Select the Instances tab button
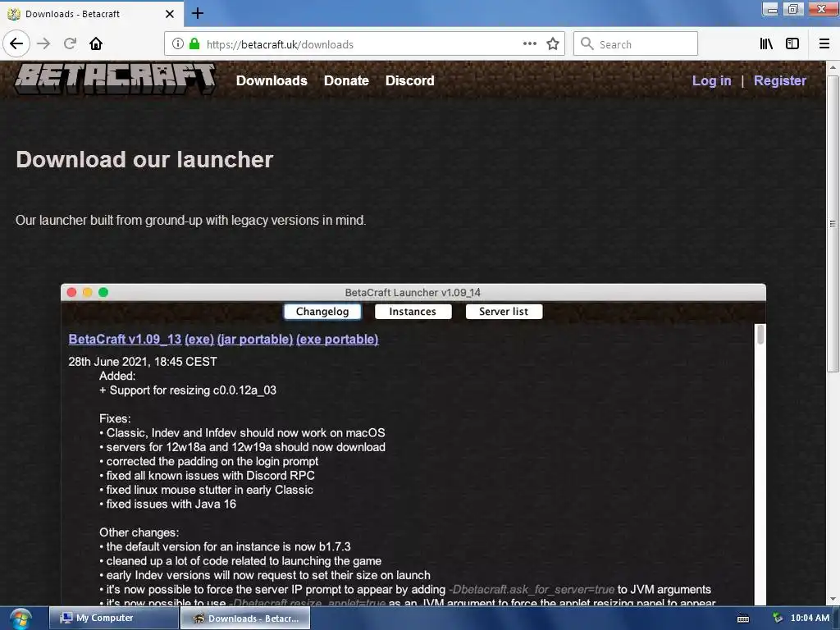Viewport: 840px width, 630px height. coord(413,311)
